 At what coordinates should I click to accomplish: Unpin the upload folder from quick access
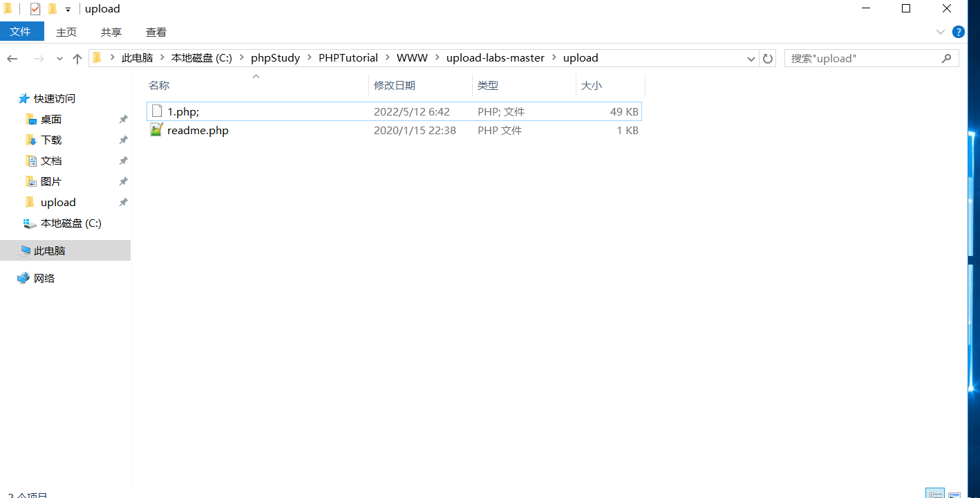pyautogui.click(x=123, y=202)
